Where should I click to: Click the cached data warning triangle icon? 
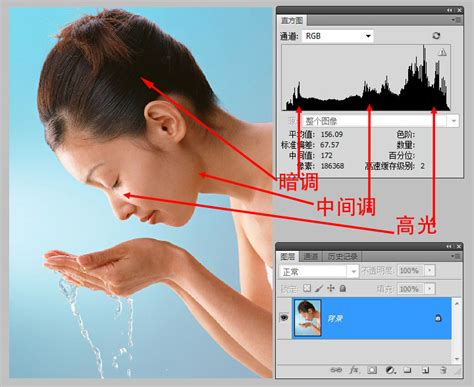click(x=442, y=52)
